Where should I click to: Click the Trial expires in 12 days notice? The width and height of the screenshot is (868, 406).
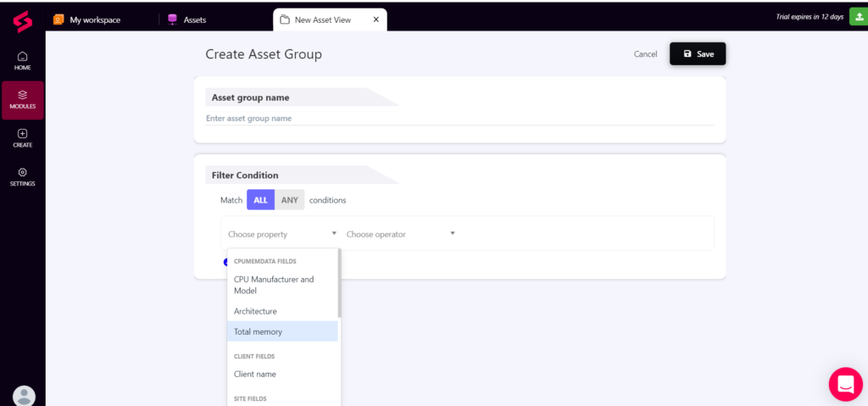coord(810,17)
